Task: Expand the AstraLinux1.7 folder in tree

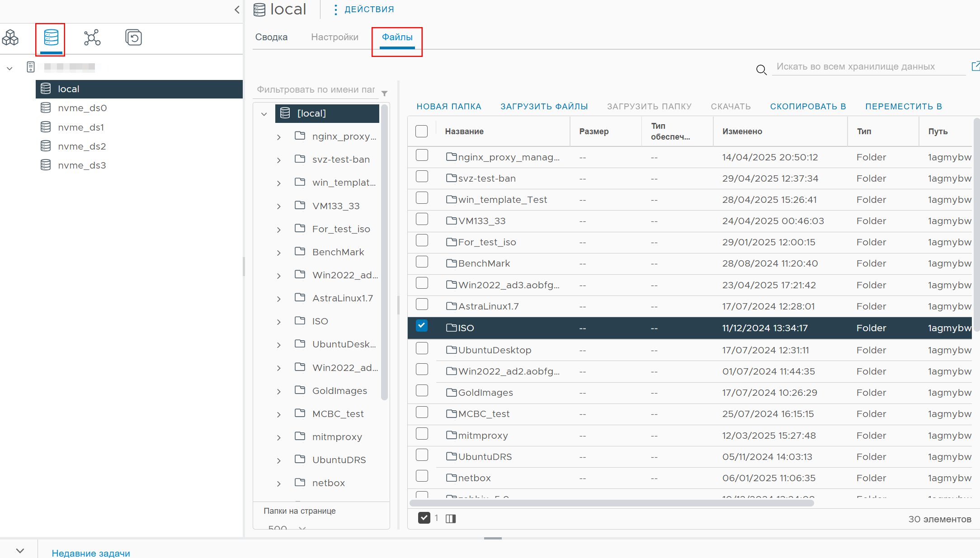Action: tap(279, 299)
